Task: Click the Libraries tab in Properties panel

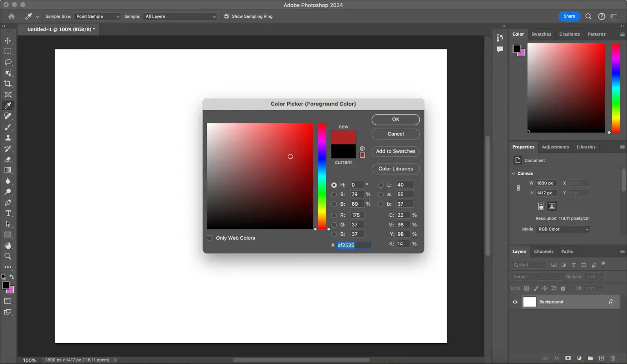Action: (586, 147)
